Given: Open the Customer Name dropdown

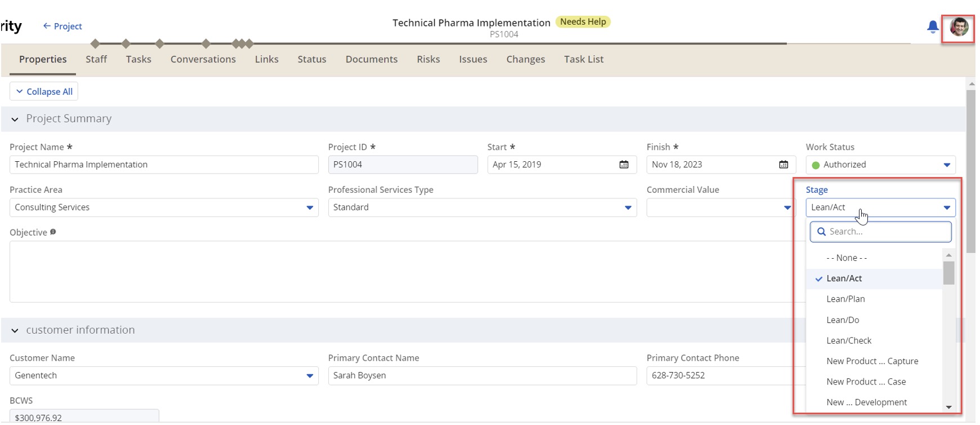Looking at the screenshot, I should coord(164,375).
